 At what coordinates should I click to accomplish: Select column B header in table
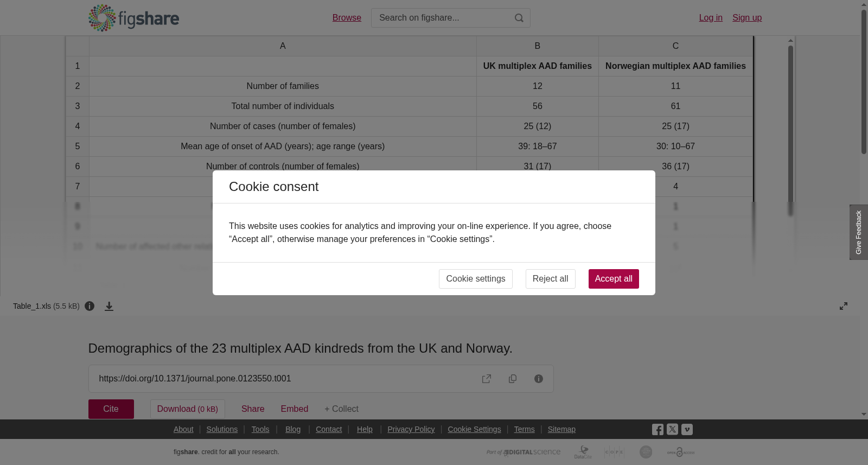538,46
